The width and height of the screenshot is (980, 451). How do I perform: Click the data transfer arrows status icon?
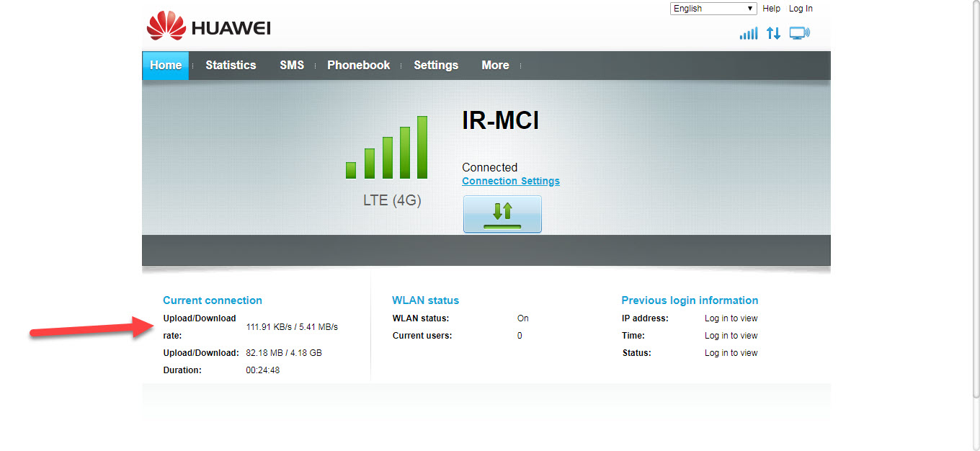coord(773,33)
